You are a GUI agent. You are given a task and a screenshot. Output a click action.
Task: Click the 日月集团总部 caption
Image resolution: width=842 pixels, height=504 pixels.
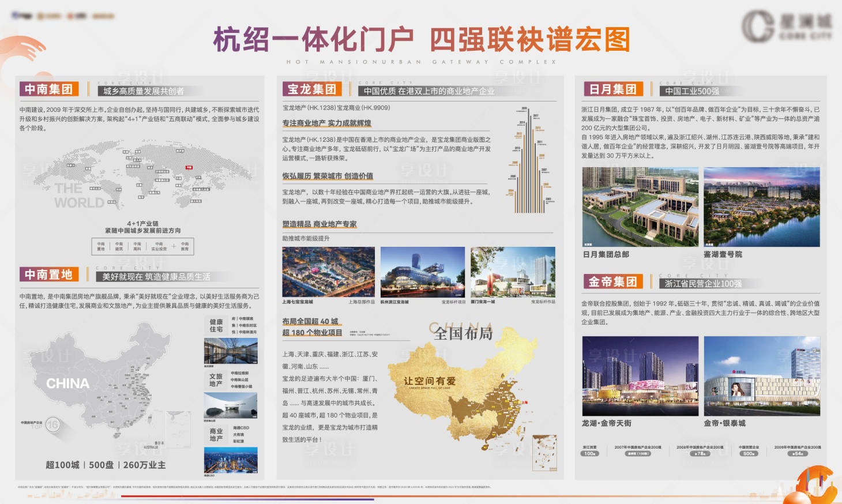click(x=606, y=254)
